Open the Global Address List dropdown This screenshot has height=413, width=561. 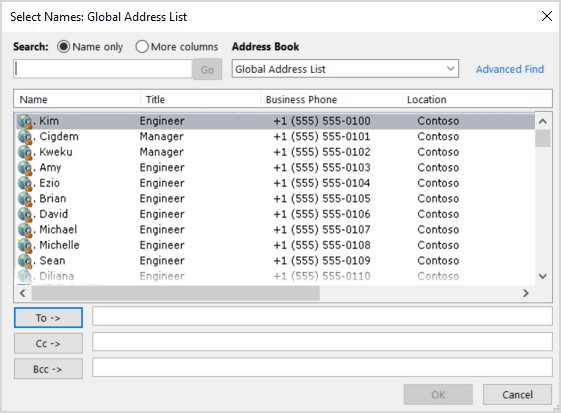[x=345, y=69]
